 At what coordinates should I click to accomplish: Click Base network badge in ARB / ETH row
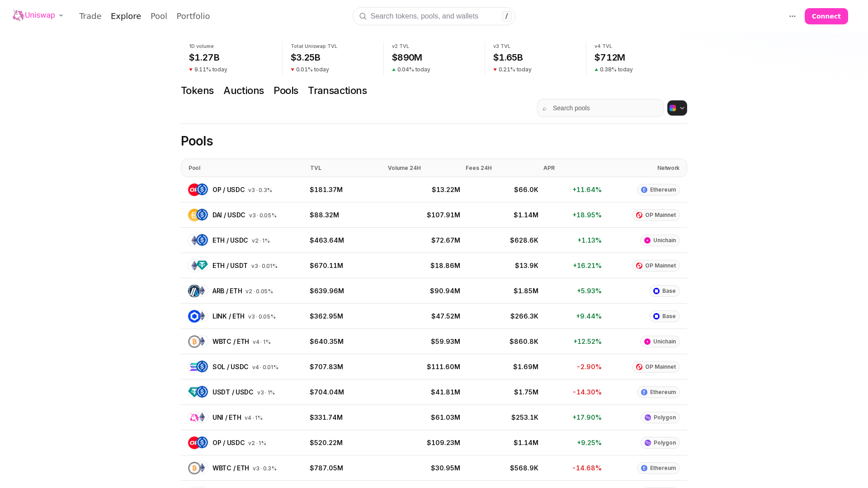tap(665, 291)
